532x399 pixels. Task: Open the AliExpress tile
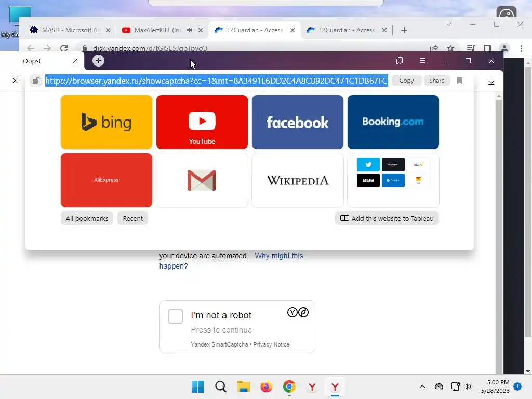(x=106, y=180)
